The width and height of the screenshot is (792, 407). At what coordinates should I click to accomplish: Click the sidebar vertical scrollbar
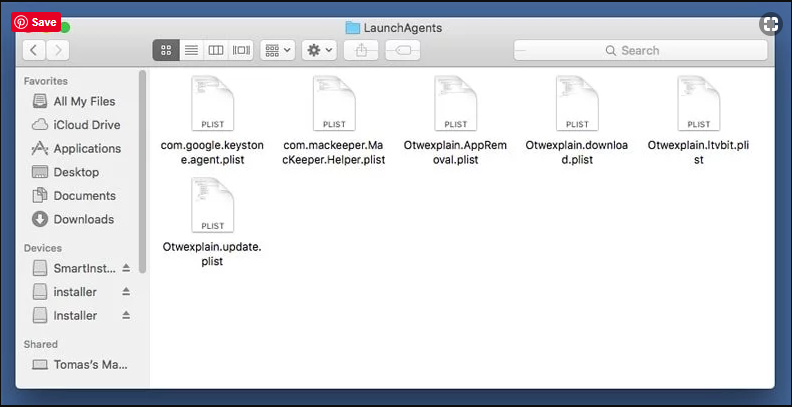pyautogui.click(x=142, y=172)
